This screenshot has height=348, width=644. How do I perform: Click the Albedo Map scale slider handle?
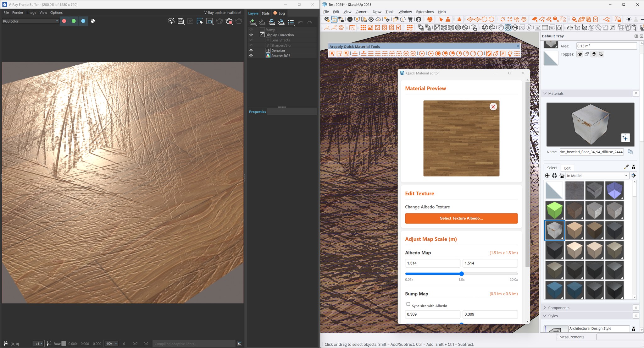coord(461,274)
